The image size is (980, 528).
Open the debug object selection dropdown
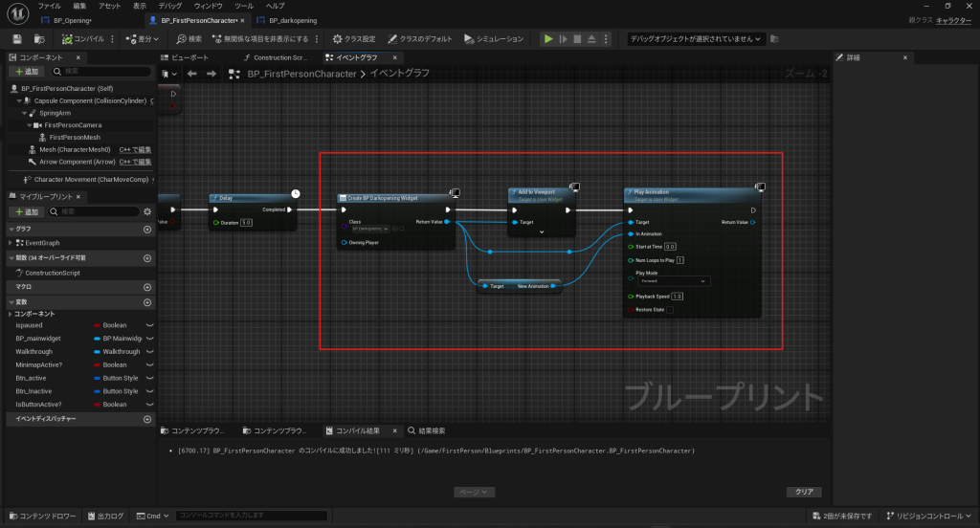(696, 39)
